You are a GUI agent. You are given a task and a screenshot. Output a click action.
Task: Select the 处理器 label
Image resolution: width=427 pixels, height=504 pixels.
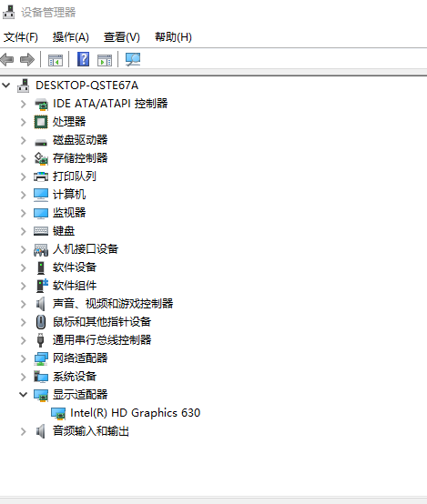(69, 122)
